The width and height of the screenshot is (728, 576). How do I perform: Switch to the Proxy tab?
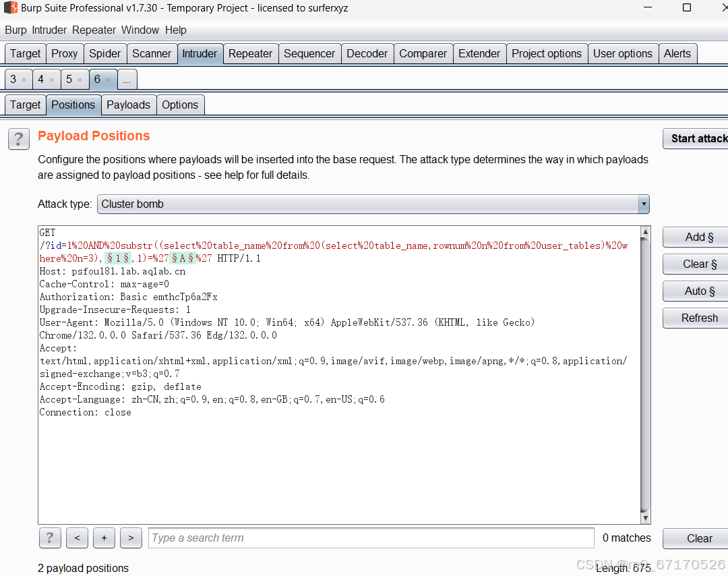tap(65, 54)
